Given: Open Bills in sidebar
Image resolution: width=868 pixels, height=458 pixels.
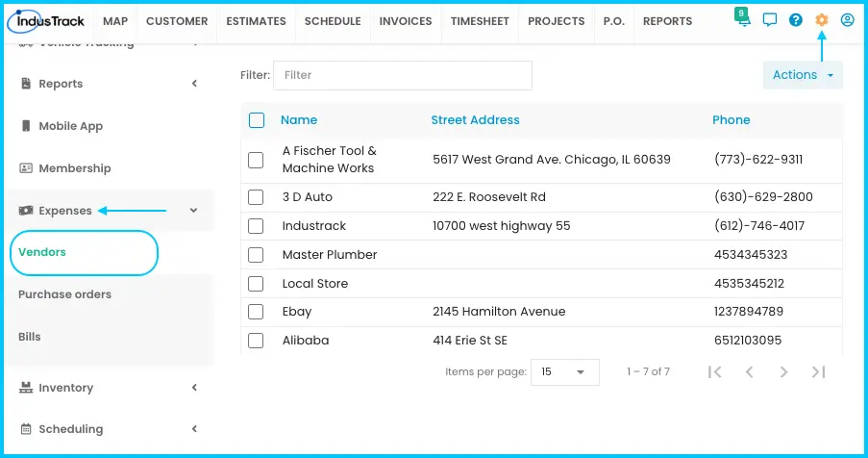Looking at the screenshot, I should tap(30, 337).
